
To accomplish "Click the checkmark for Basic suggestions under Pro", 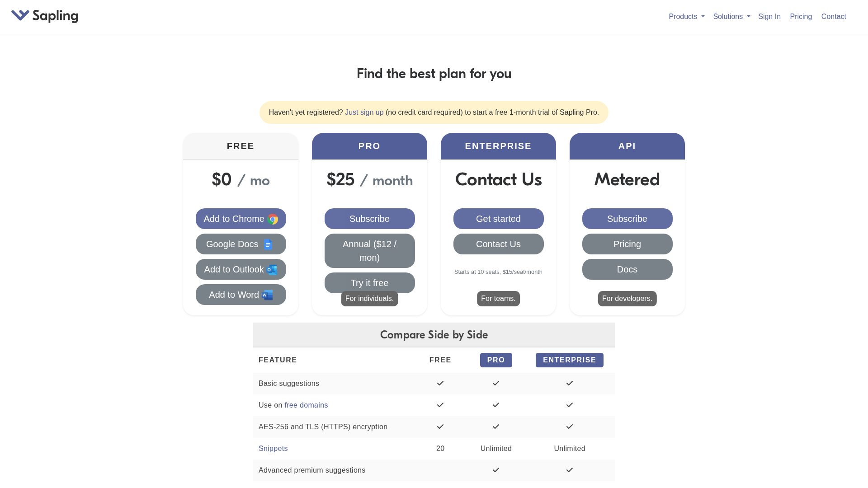I will (x=495, y=383).
